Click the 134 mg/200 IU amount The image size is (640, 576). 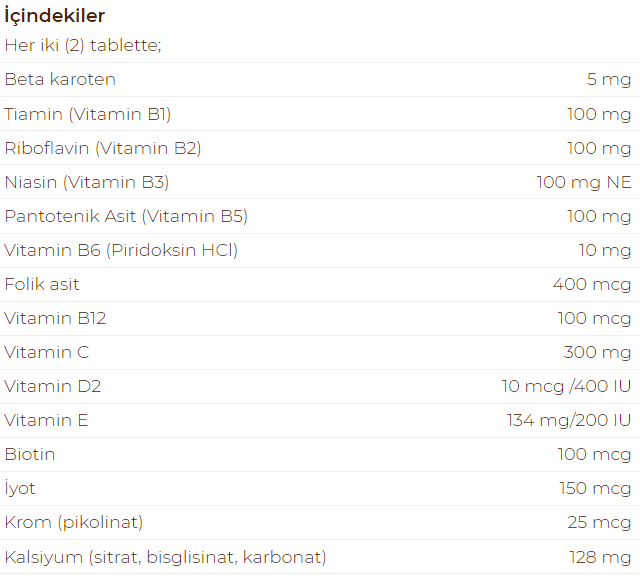click(569, 420)
